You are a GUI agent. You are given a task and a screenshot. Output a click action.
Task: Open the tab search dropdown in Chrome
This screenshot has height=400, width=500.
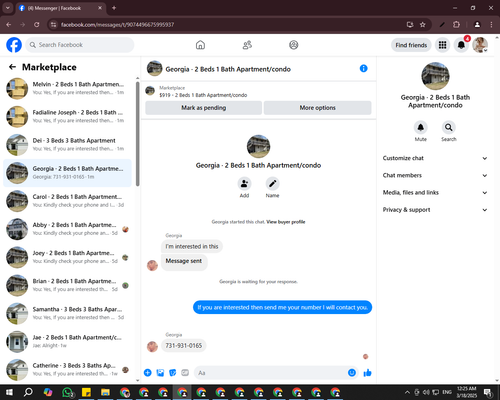[7, 8]
